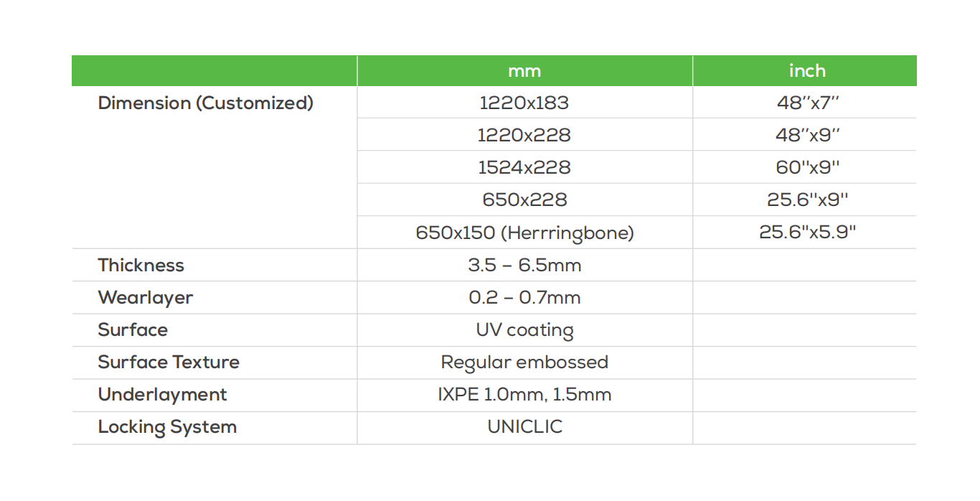The height and width of the screenshot is (501, 980).
Task: Click the "UV coating" cell
Action: pos(524,330)
